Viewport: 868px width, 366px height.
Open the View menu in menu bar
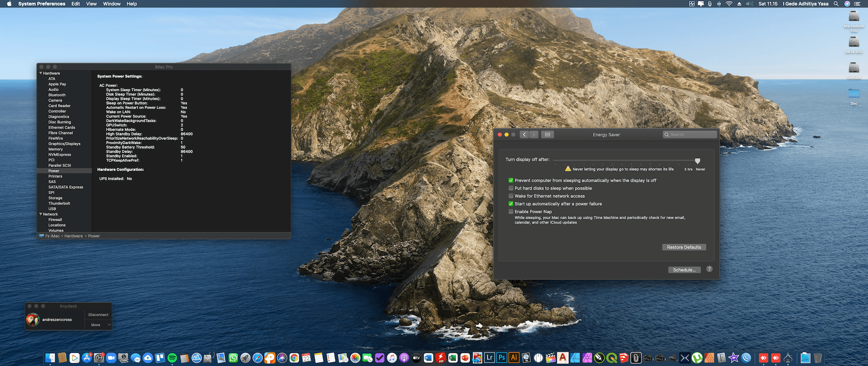91,4
